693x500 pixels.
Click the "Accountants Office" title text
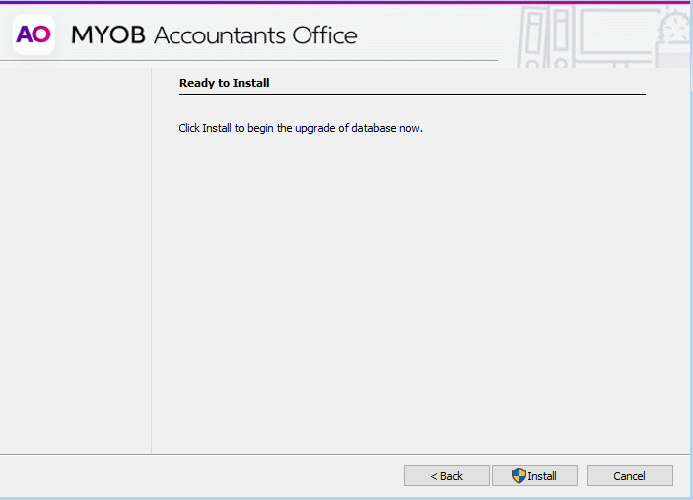click(x=256, y=36)
